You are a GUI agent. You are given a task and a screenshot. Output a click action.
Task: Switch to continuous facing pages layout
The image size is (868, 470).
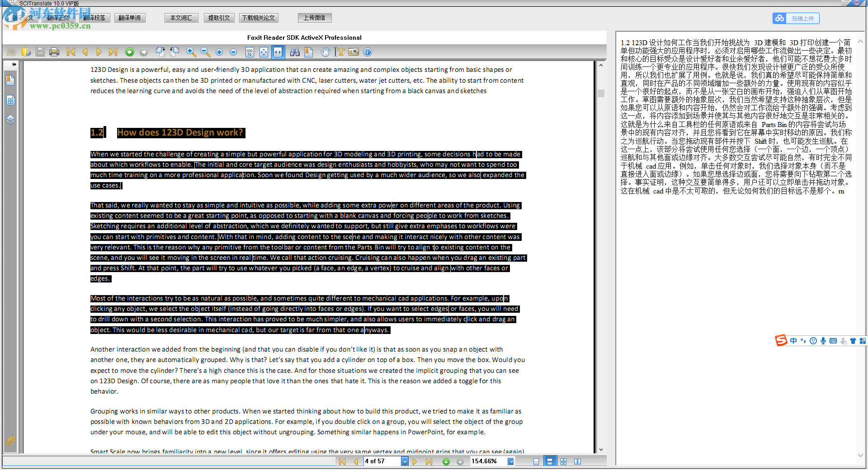tap(564, 462)
